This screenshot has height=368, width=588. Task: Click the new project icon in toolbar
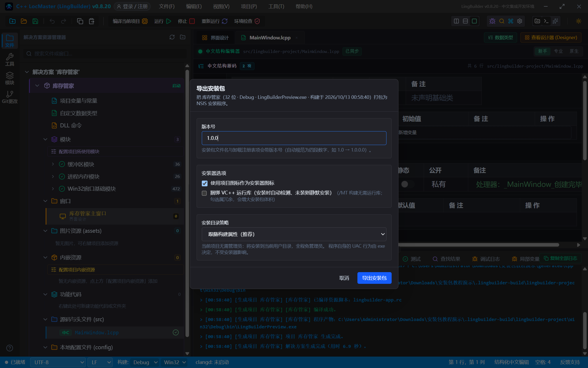pyautogui.click(x=12, y=21)
